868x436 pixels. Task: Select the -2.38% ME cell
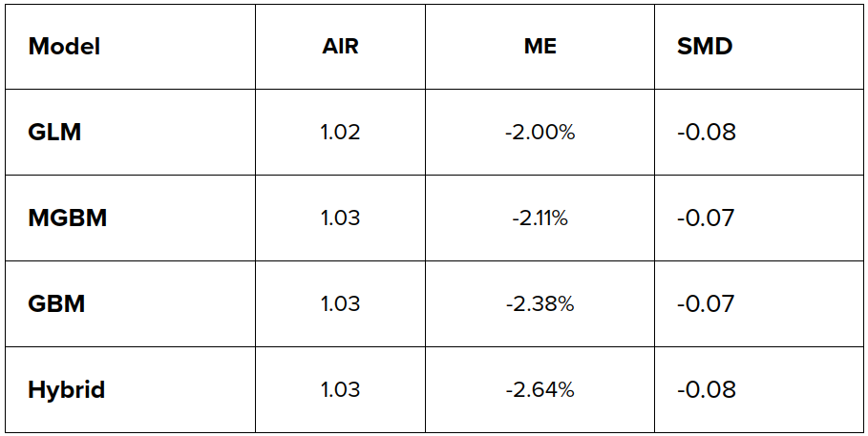540,304
